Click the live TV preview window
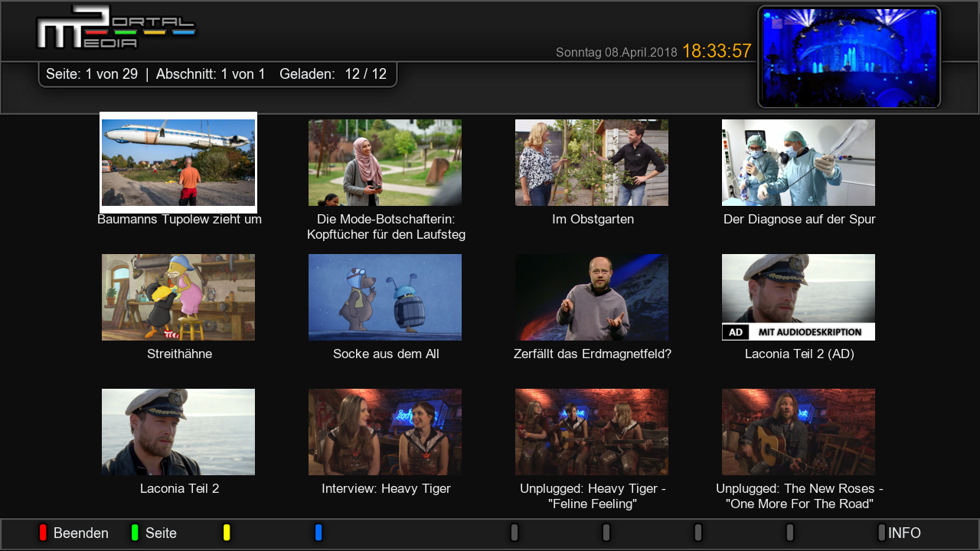This screenshot has height=551, width=980. point(849,57)
